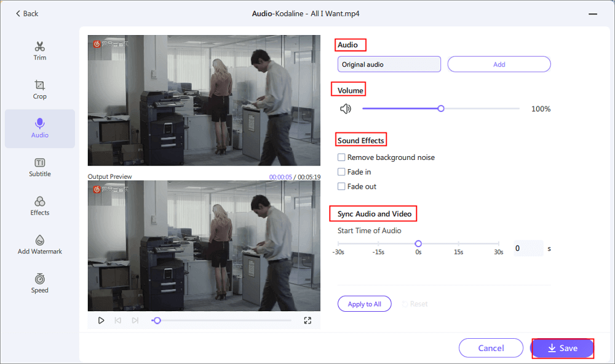Open Add Watermark tool
Screen dimensions: 615x364
click(x=39, y=245)
